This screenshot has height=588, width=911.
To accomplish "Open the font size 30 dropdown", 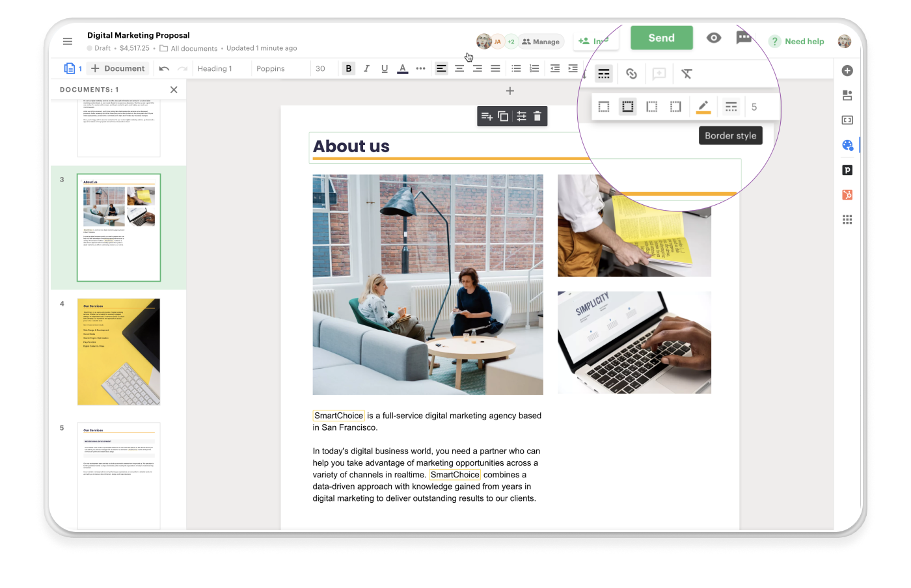I will coord(320,68).
